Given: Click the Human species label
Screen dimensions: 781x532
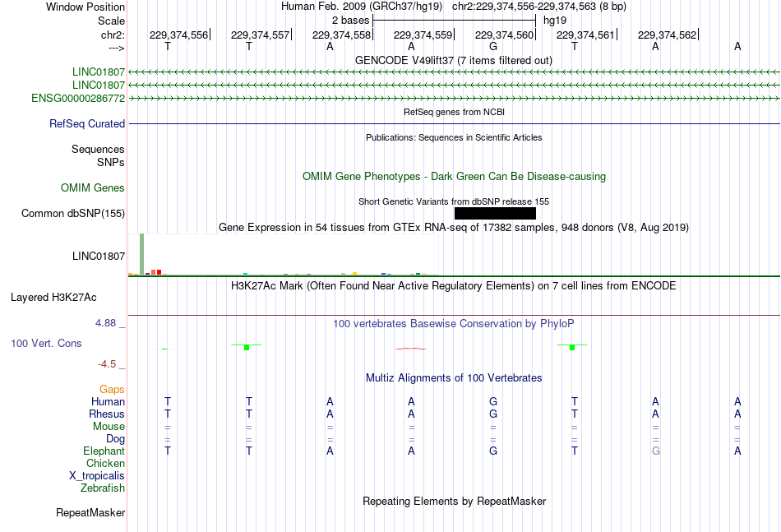Looking at the screenshot, I should coord(108,401).
